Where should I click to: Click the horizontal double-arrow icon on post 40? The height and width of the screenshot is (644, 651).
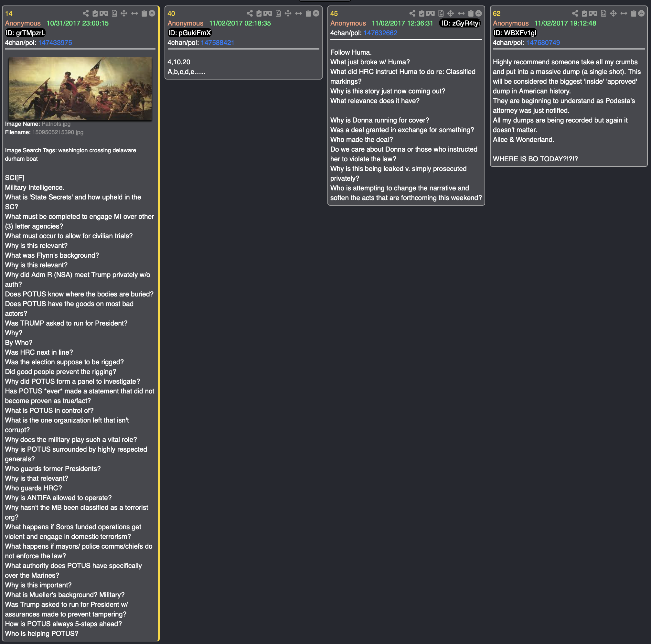tap(299, 14)
